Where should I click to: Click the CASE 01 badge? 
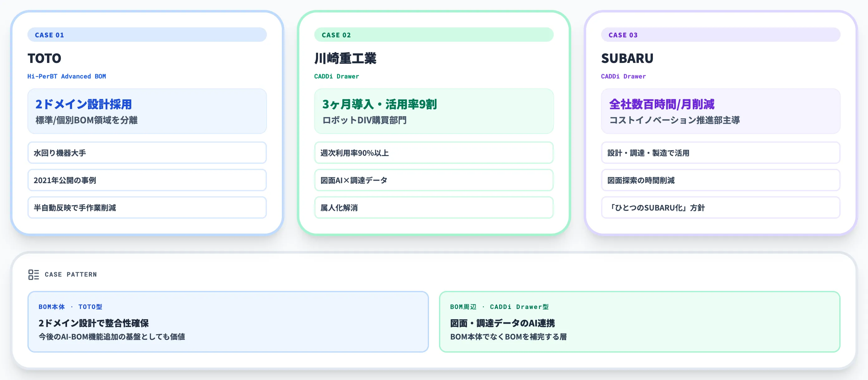click(x=147, y=35)
